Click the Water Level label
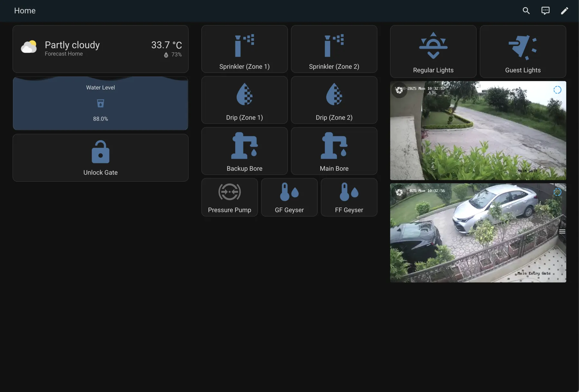 [x=100, y=87]
